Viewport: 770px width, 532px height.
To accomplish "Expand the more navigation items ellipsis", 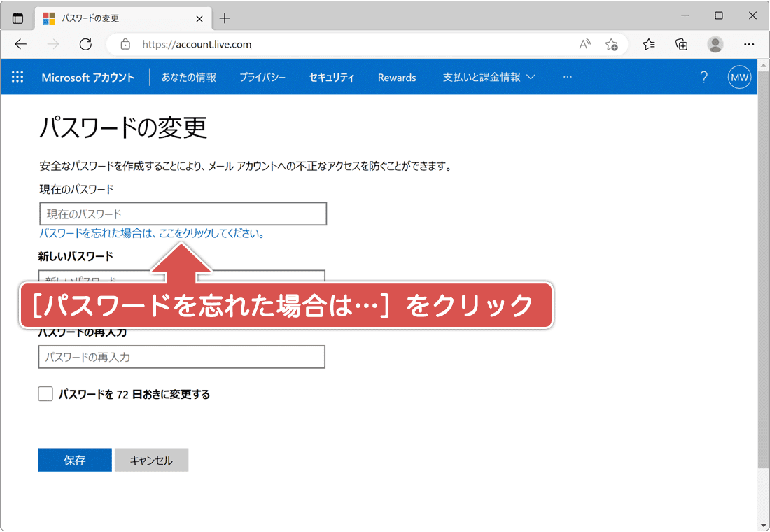I will [567, 78].
